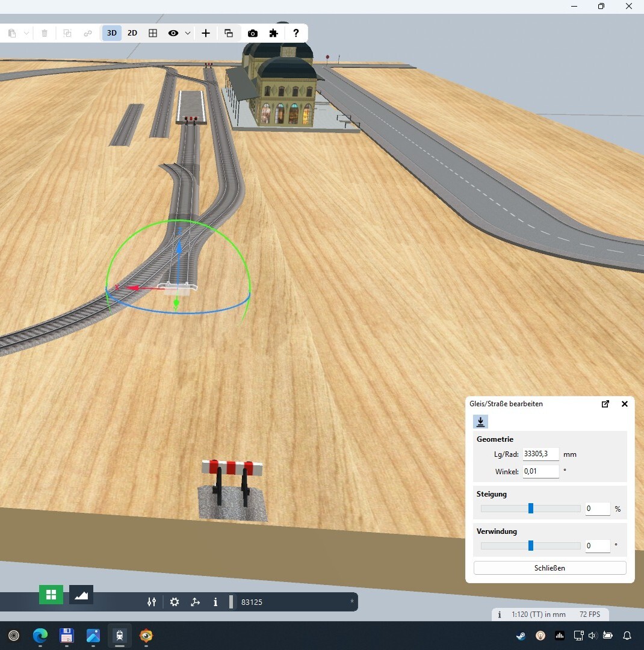Take a screenshot with the camera icon

click(253, 33)
